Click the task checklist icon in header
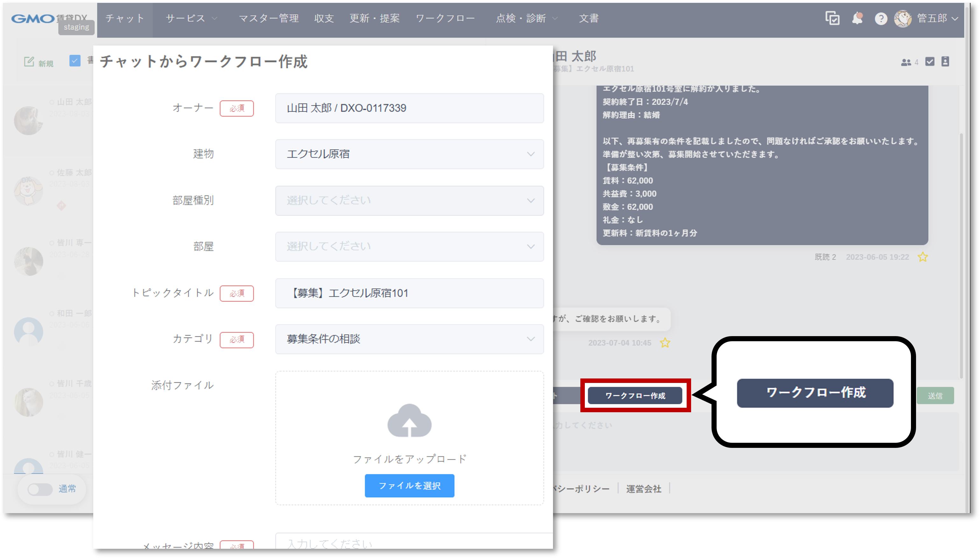980x558 pixels. coord(832,18)
